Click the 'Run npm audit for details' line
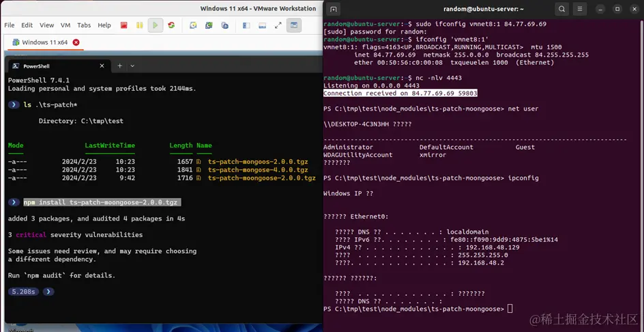Image resolution: width=644 pixels, height=332 pixels. (x=61, y=275)
